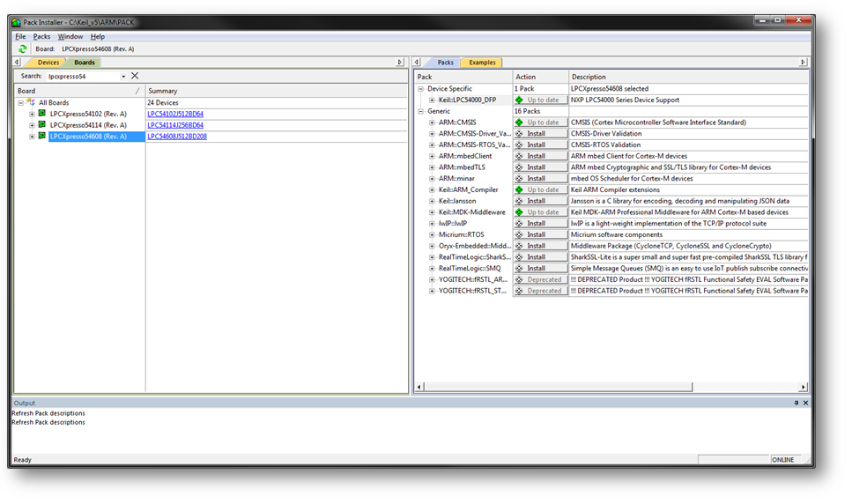Expand the lwIP::lwIP pack row
The image size is (852, 504).
click(432, 223)
